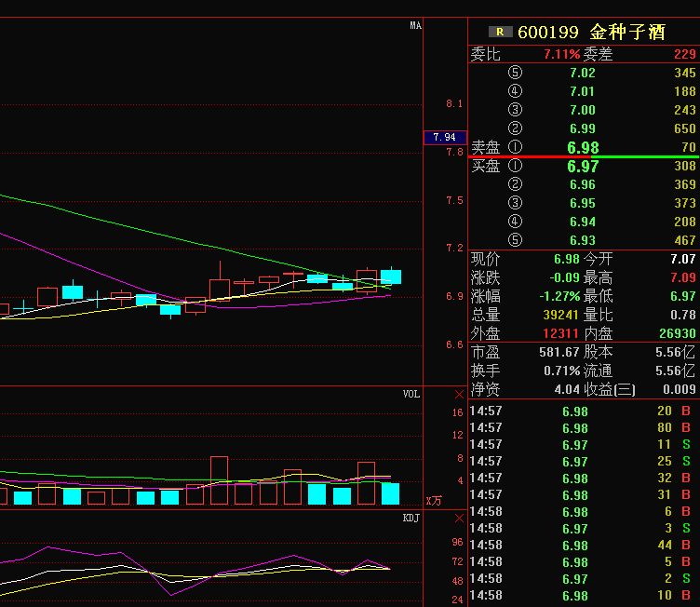Select sell level 2 price 6.99
700x607 pixels.
coord(583,128)
